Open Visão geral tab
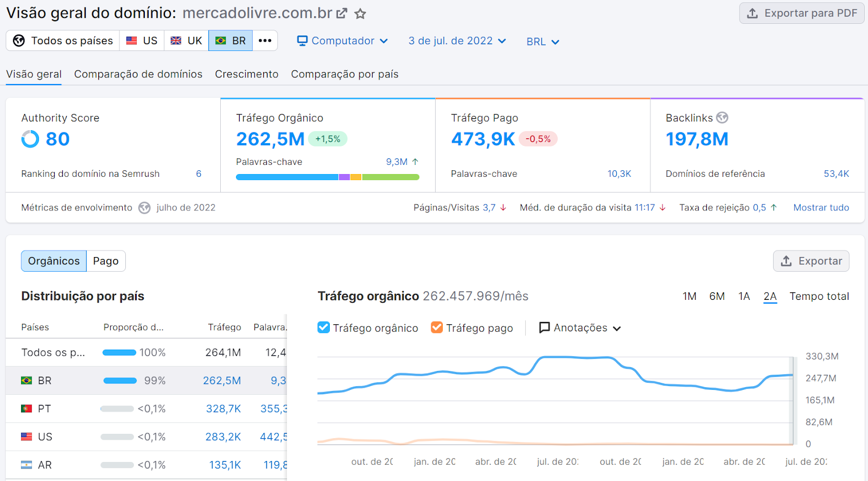 pos(34,74)
